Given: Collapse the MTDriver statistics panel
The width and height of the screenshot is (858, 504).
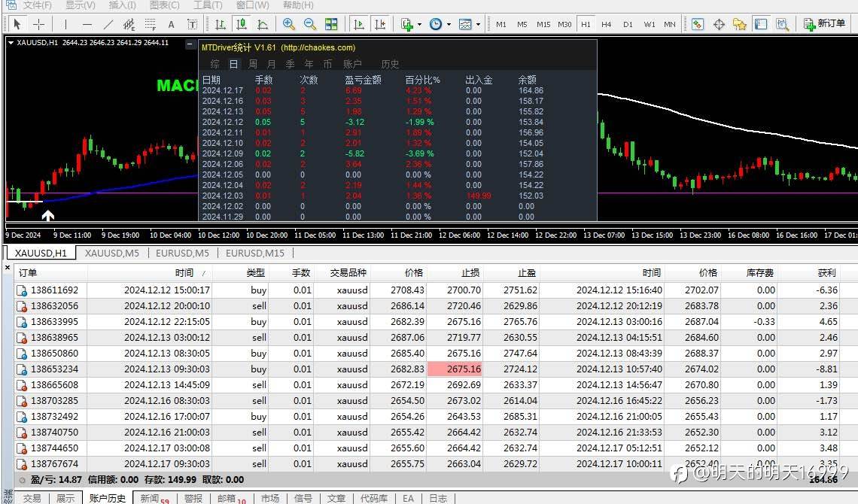Looking at the screenshot, I should 190,44.
